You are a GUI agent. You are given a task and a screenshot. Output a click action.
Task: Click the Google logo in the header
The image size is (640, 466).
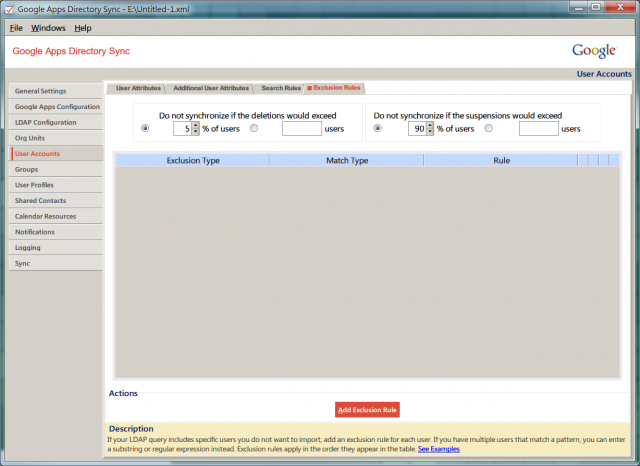tap(594, 51)
